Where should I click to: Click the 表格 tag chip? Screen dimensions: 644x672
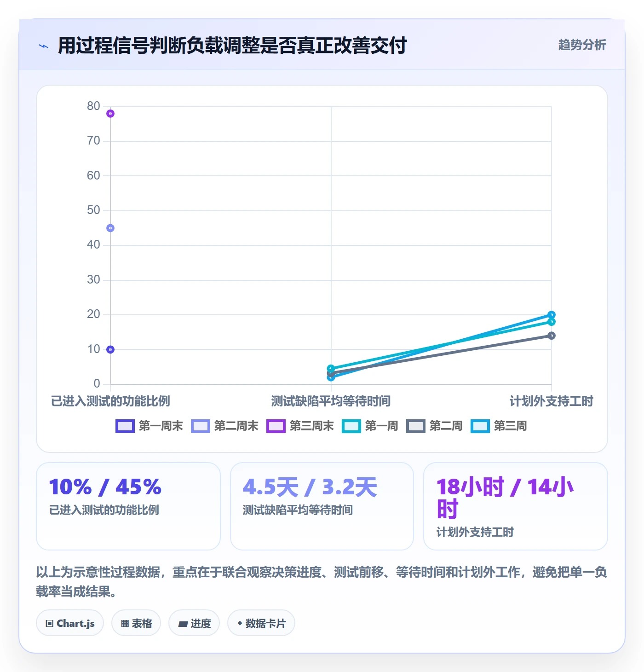(x=136, y=623)
